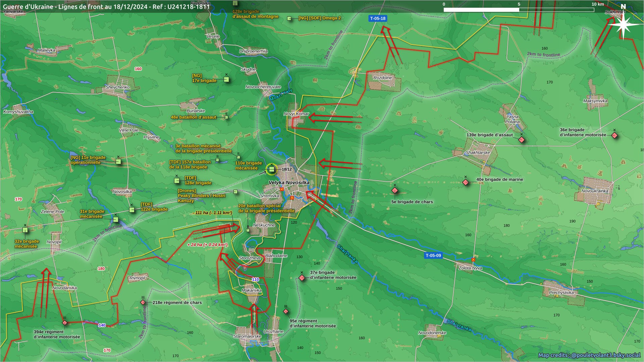Click the clash marker near Zolota Nyva

click(x=473, y=260)
